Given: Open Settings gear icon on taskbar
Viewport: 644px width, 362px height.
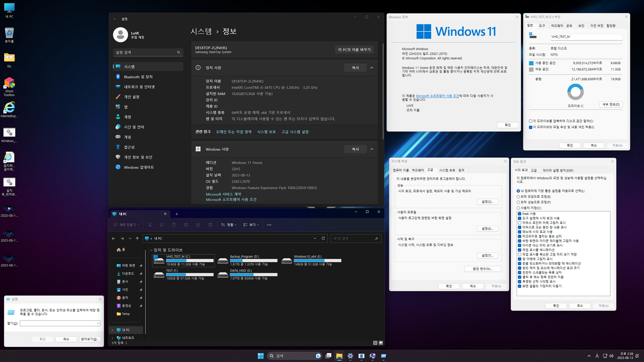Looking at the screenshot, I should pos(350,356).
